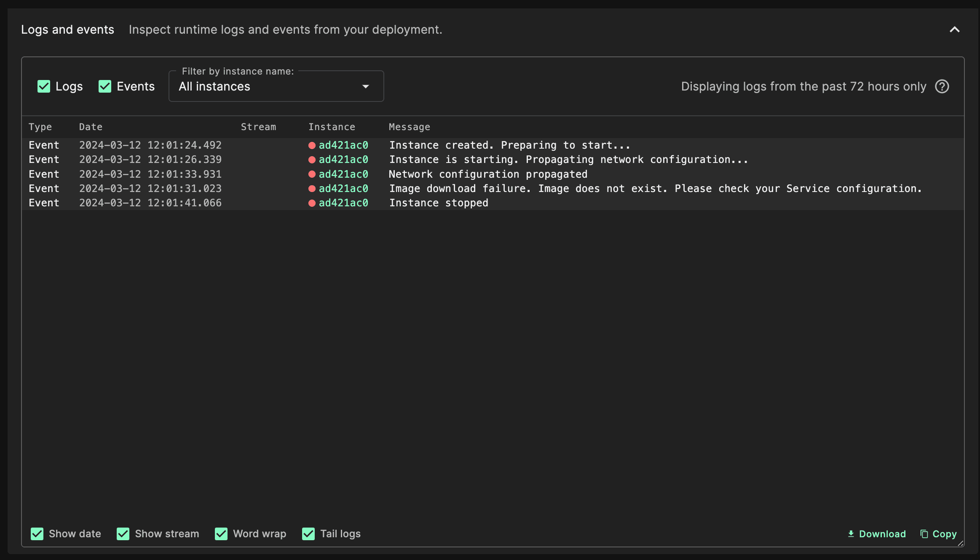
Task: Uncheck the Logs checkbox
Action: coord(44,86)
